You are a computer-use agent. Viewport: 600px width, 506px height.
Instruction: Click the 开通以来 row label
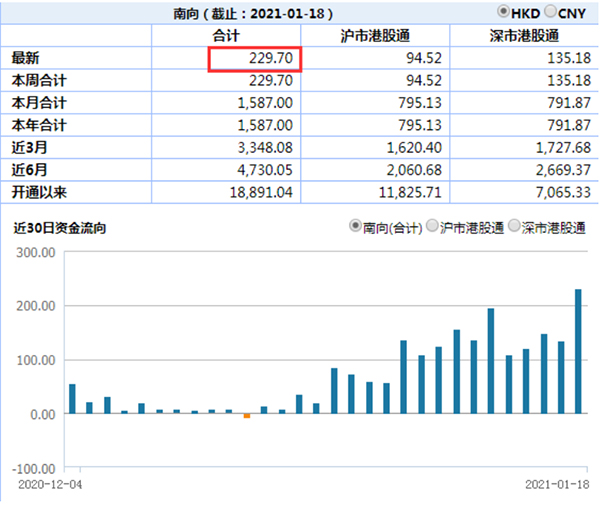point(39,192)
